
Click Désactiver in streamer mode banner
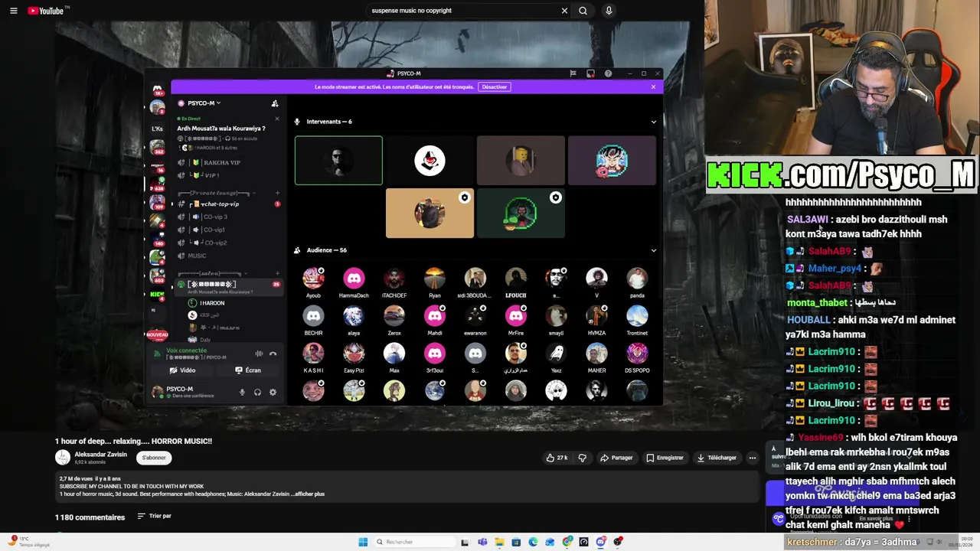[x=494, y=86]
